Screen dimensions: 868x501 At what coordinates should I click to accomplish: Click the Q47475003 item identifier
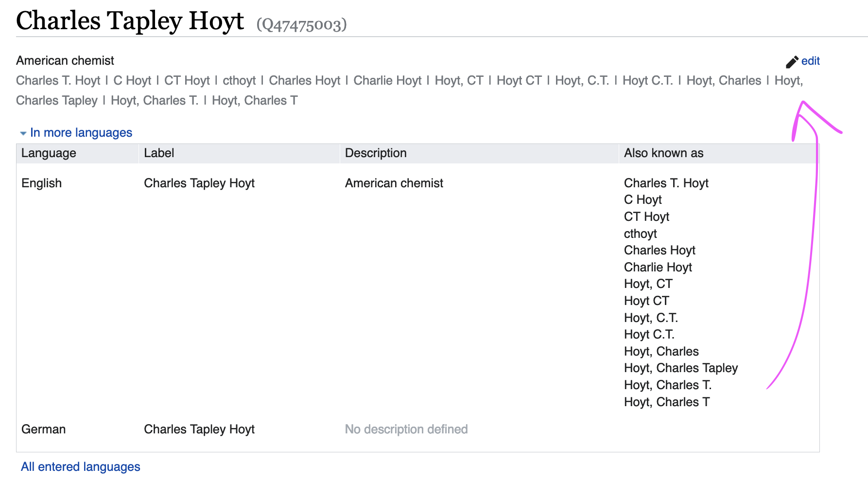click(302, 24)
